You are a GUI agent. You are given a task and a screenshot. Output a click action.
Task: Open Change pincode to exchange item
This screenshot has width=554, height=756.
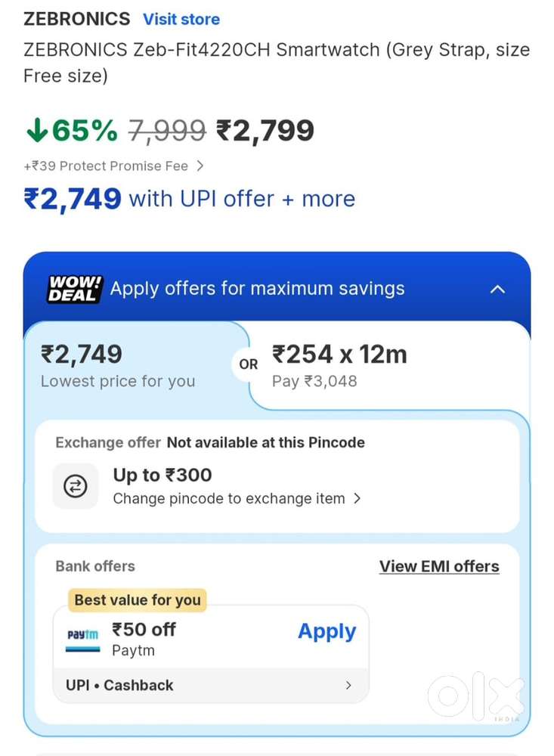237,498
